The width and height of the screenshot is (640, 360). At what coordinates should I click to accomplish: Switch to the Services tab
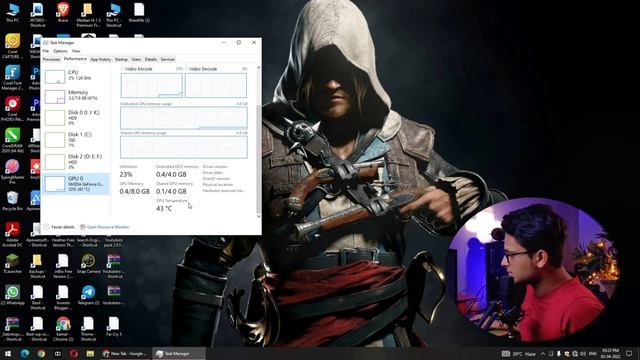tap(167, 60)
